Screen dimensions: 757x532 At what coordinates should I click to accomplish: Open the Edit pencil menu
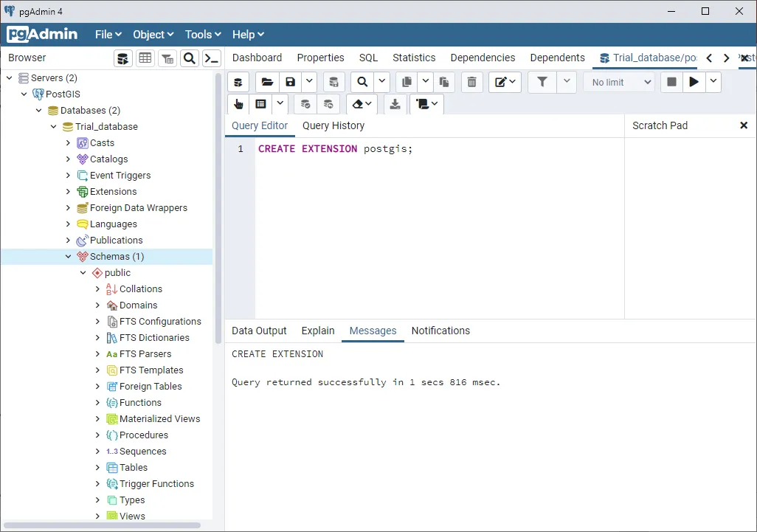(x=505, y=82)
